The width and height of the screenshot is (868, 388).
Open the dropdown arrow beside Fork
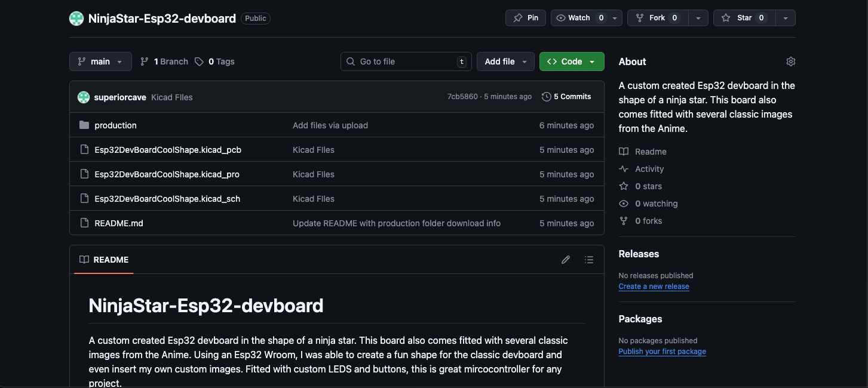(698, 18)
